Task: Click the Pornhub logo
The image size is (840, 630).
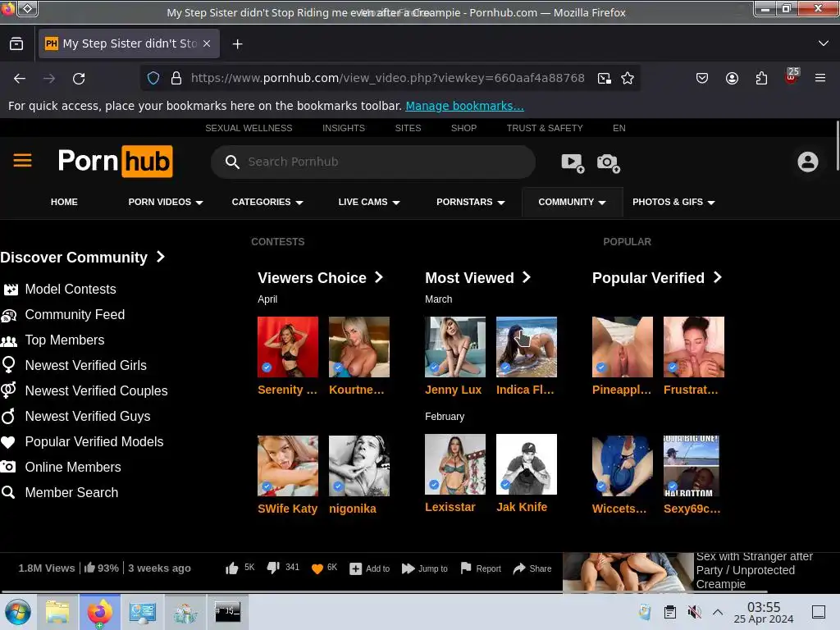Action: pyautogui.click(x=115, y=161)
